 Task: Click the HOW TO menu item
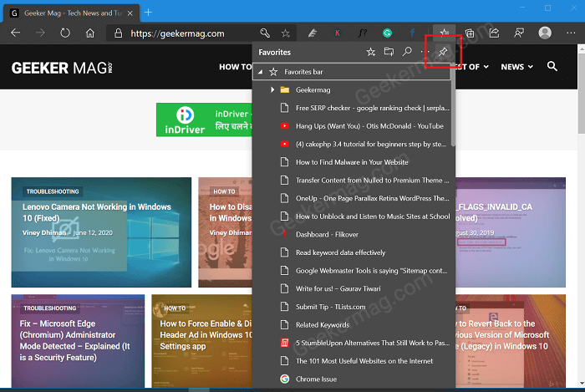(236, 67)
